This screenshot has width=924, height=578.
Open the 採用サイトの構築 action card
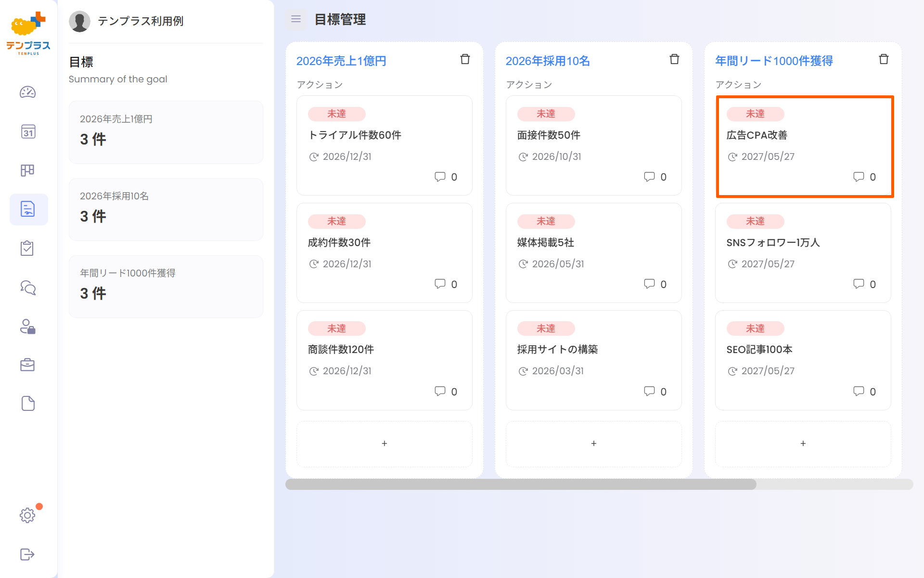coord(594,360)
